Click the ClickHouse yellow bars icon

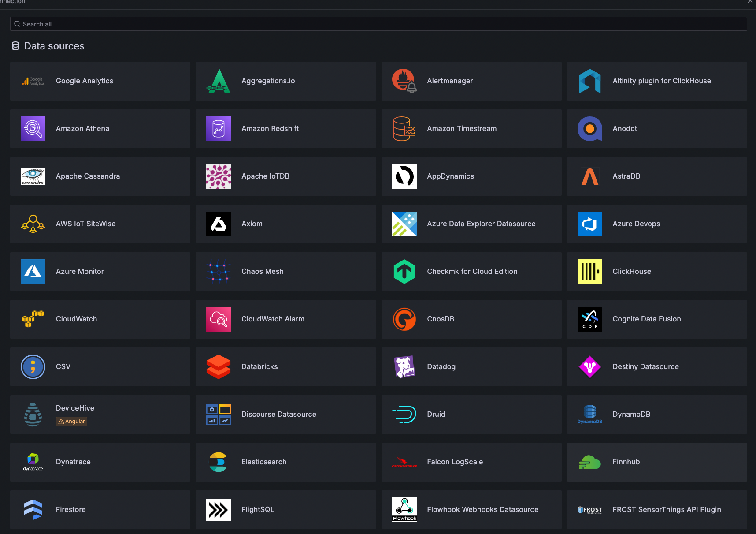point(590,272)
